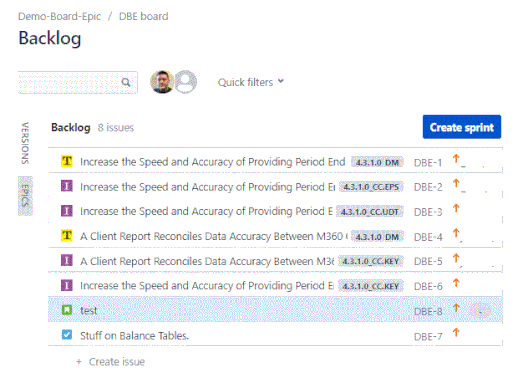Select the Stuff on Balance Tables issue
This screenshot has width=523, height=383.
(x=275, y=335)
